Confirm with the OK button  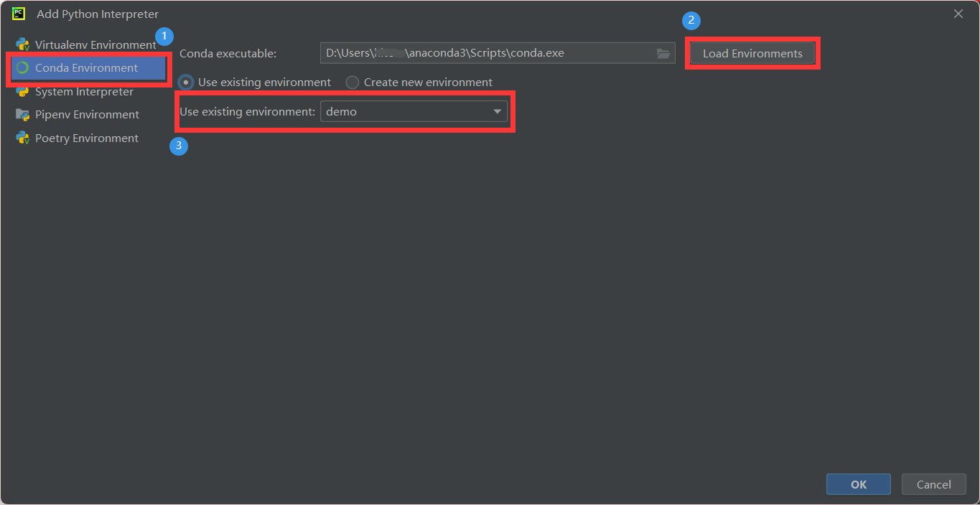[859, 484]
